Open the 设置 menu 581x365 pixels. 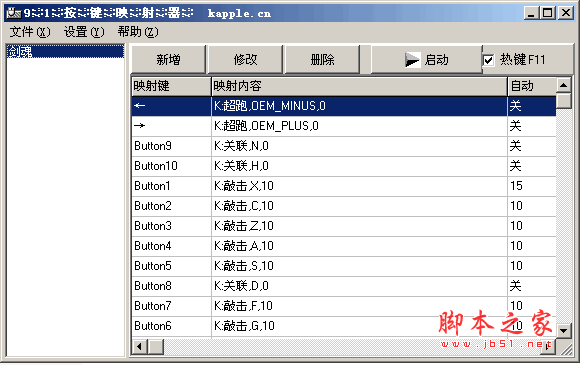(x=84, y=32)
